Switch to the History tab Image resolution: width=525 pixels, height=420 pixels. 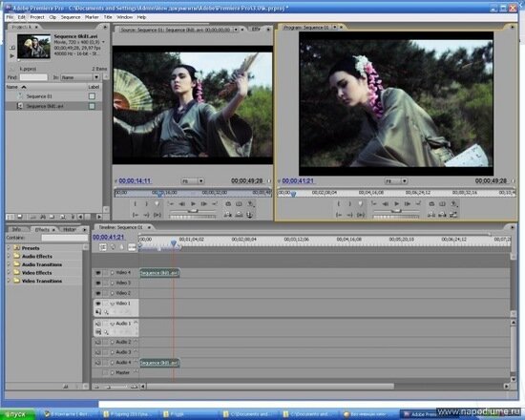pos(70,229)
